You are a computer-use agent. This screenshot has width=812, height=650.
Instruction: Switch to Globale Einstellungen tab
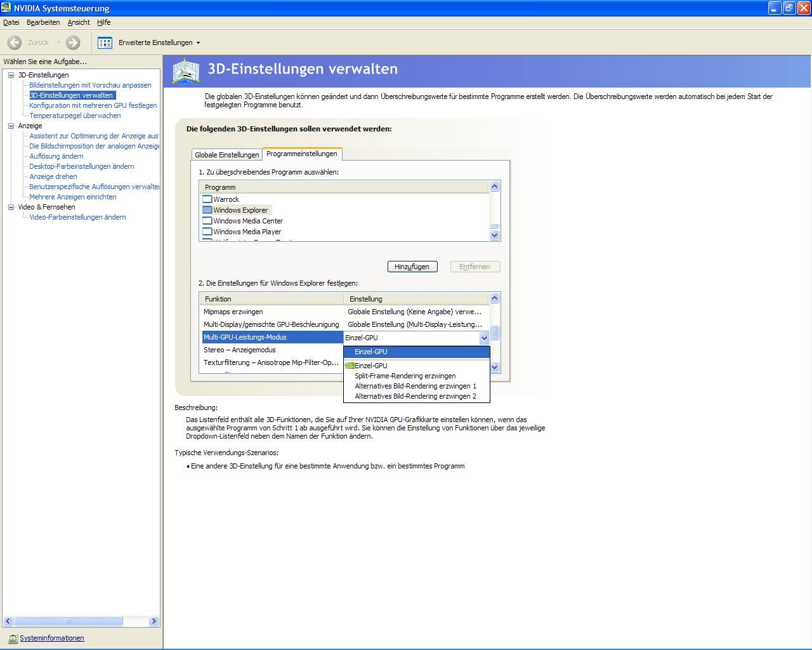click(x=227, y=155)
